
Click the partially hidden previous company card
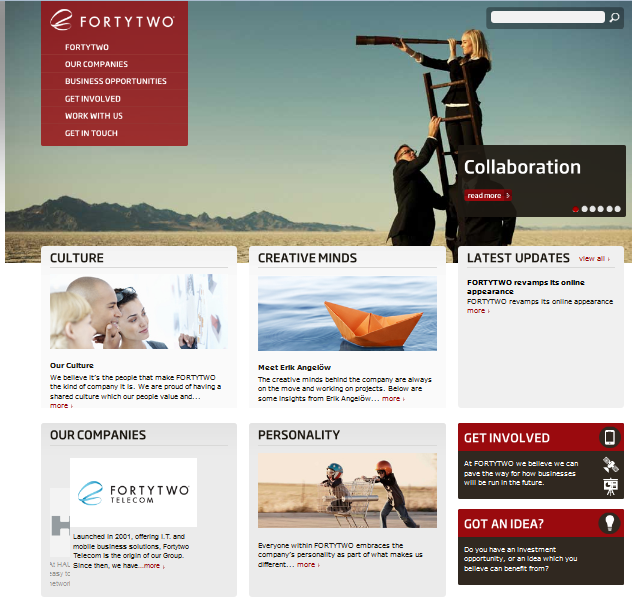60,522
